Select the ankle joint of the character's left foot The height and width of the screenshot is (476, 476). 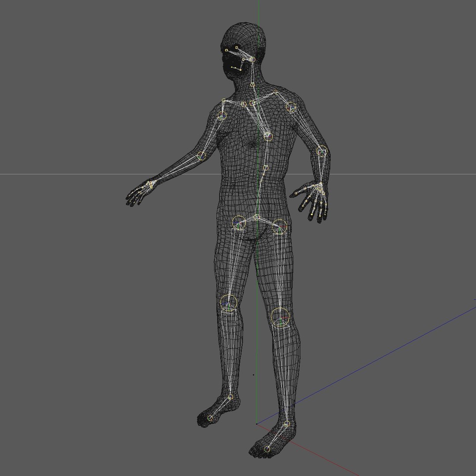286,424
